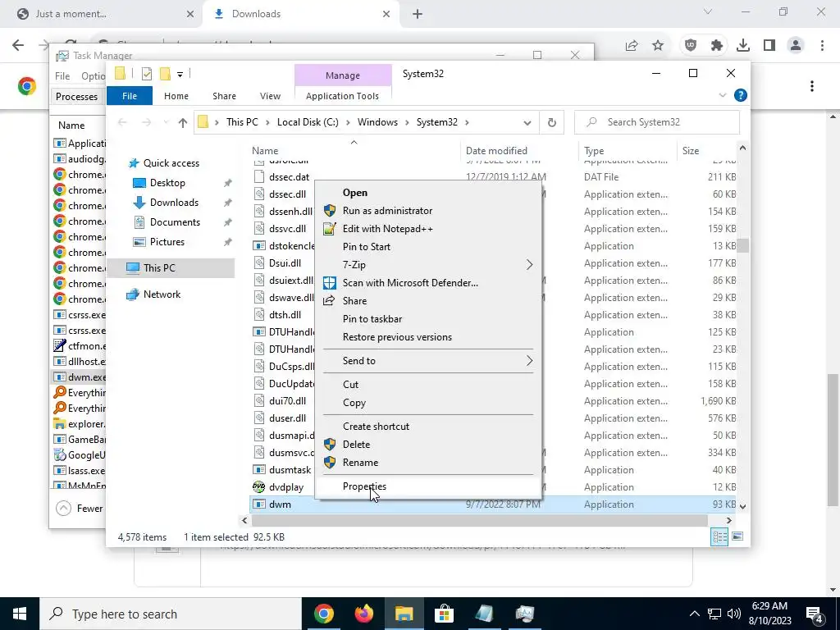Open the Task Manager File menu
The image size is (840, 630).
click(62, 76)
